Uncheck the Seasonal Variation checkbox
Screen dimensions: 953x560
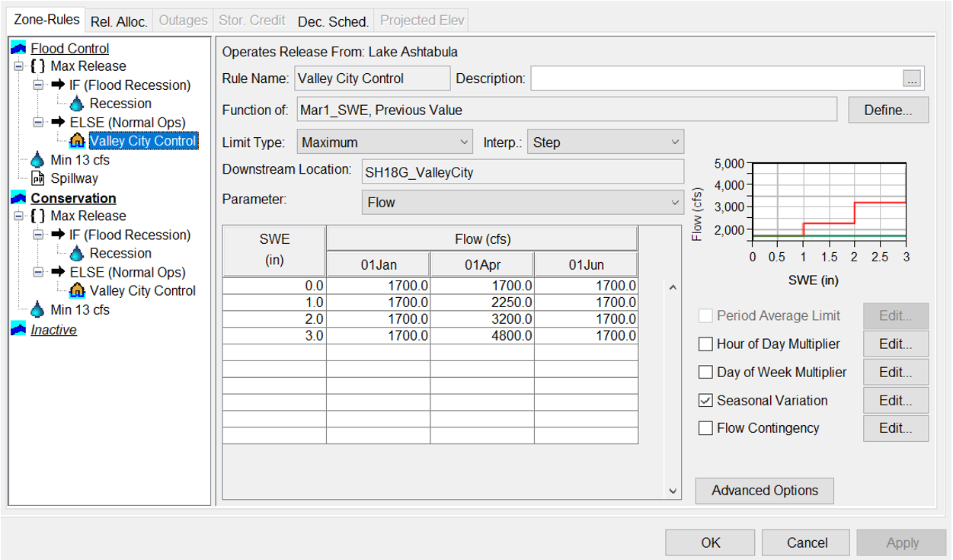705,401
